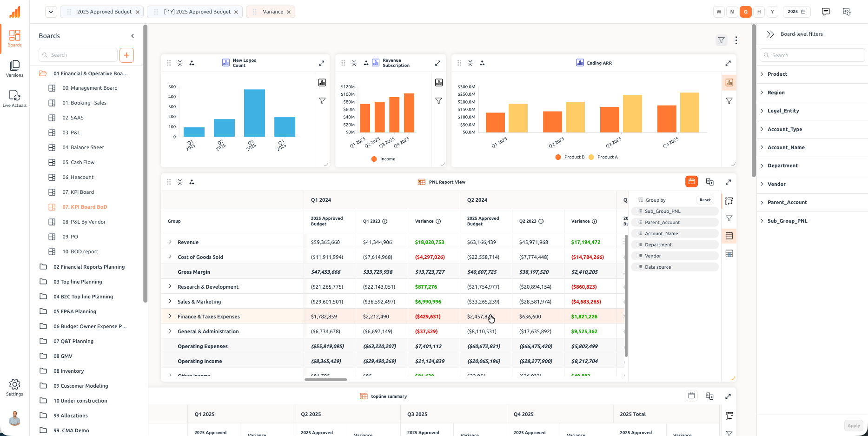
Task: Open the Versions section in left sidebar
Action: coord(14,68)
